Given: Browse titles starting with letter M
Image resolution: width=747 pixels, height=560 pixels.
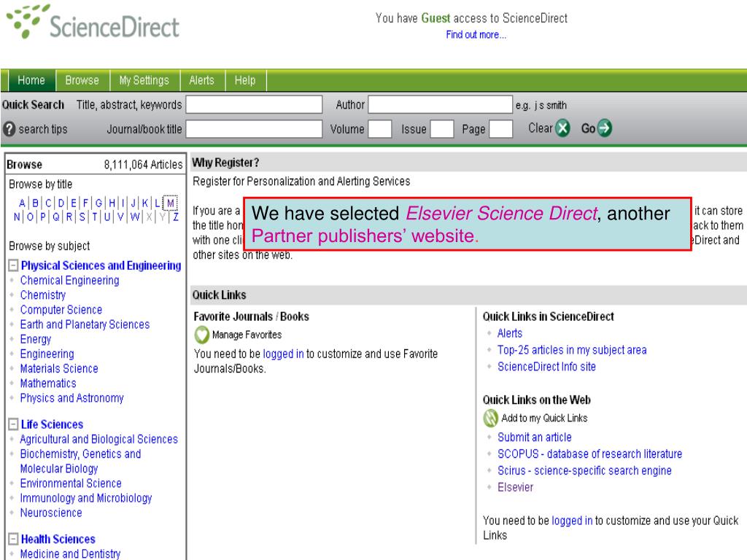Looking at the screenshot, I should click(x=170, y=203).
